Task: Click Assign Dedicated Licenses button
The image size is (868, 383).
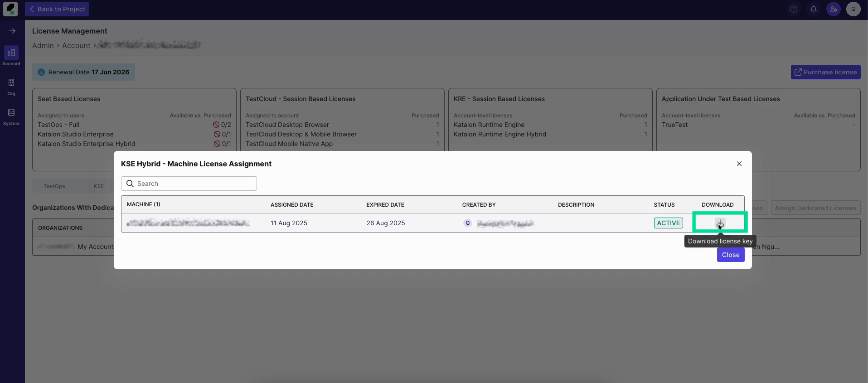Action: pos(816,208)
